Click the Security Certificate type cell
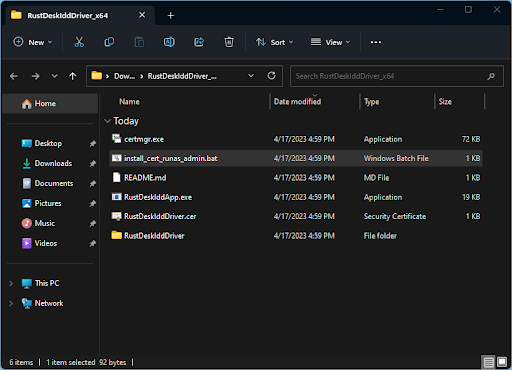Viewport: 512px width, 370px height. pyautogui.click(x=395, y=217)
